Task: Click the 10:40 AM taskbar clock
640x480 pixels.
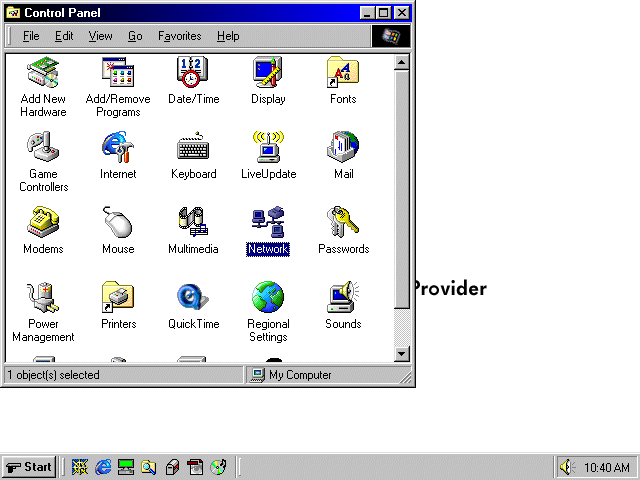Action: pyautogui.click(x=607, y=467)
